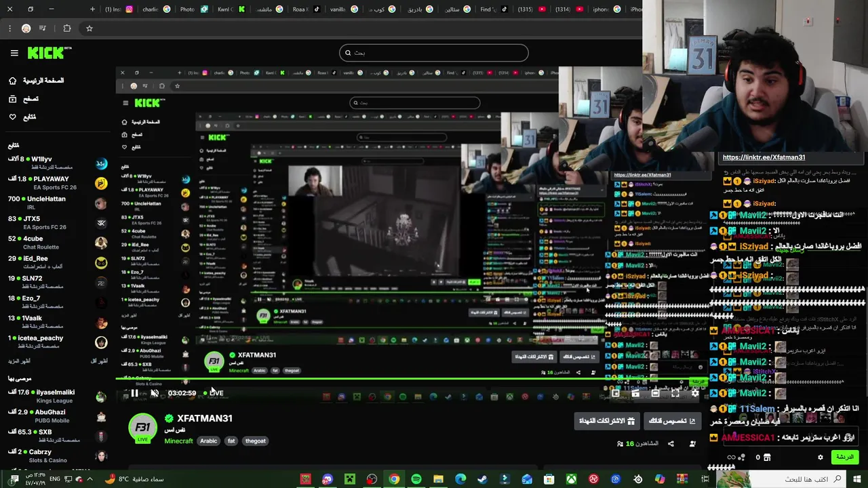Open the Minecraft category link
The width and height of the screenshot is (868, 488).
[178, 441]
